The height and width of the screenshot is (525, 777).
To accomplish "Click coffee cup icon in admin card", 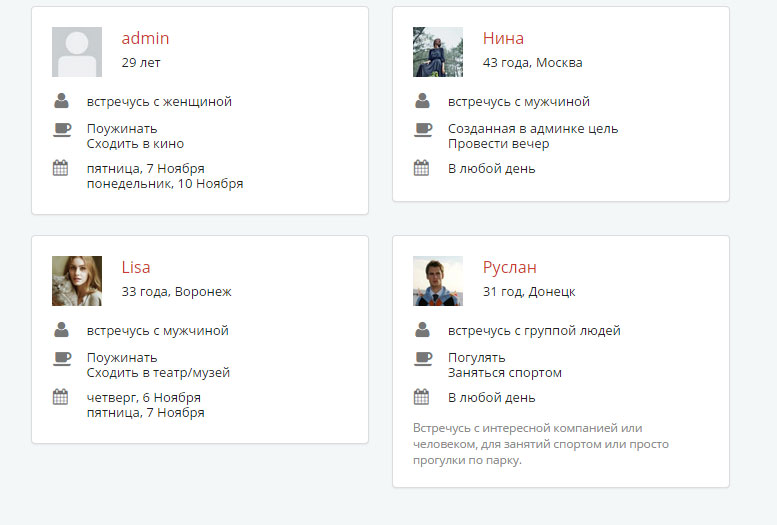I will 62,130.
